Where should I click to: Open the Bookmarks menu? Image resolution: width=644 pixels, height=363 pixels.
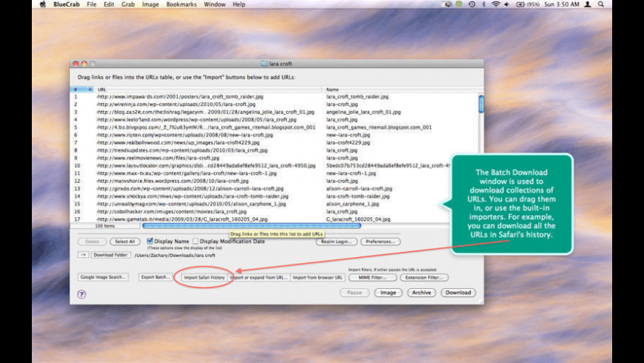pyautogui.click(x=181, y=4)
